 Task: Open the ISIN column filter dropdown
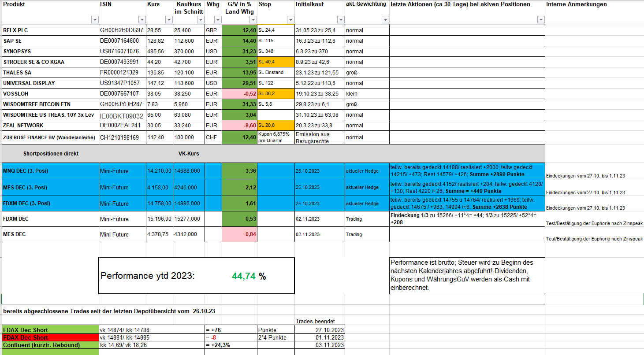coord(141,20)
